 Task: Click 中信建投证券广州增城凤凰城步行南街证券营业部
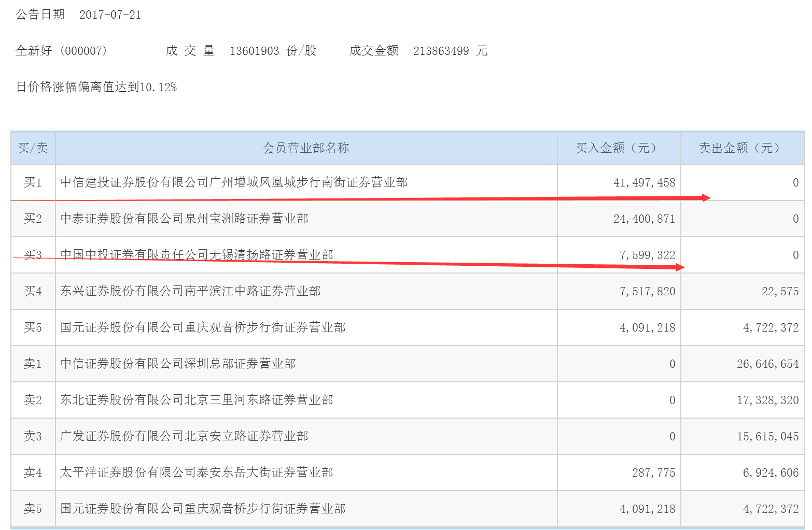click(234, 182)
